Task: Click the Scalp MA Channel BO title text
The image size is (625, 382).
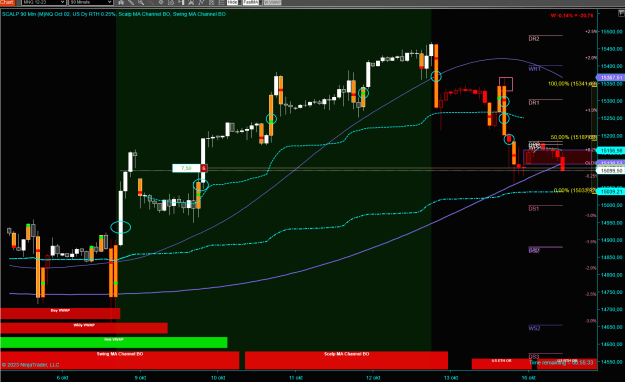Action: click(x=144, y=14)
